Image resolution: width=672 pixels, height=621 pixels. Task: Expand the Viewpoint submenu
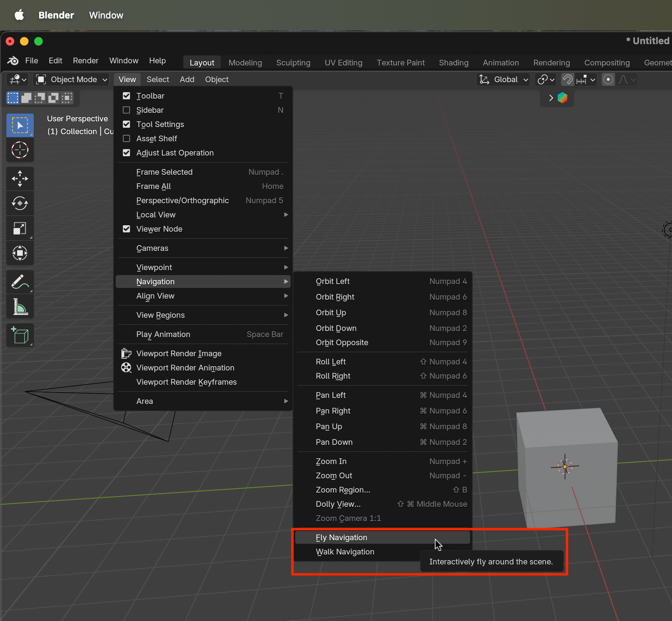(x=203, y=267)
